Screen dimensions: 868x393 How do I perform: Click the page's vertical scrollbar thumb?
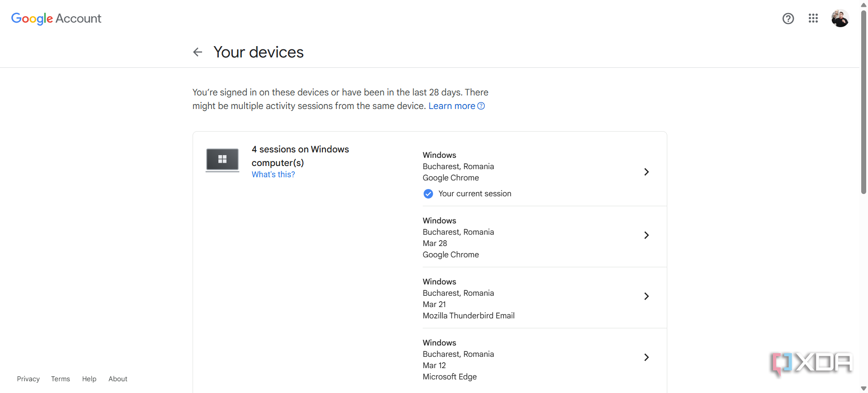[x=863, y=102]
